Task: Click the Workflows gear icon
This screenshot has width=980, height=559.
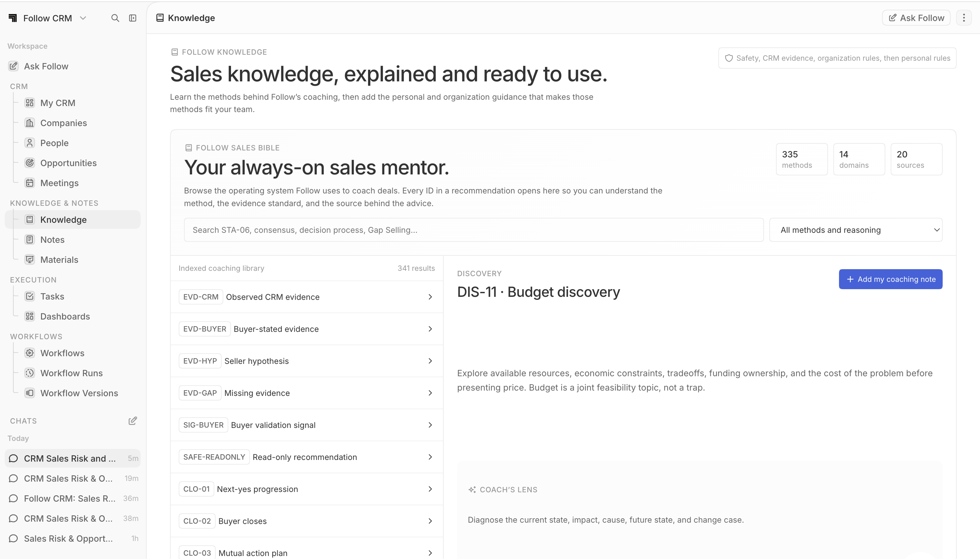Action: [30, 353]
